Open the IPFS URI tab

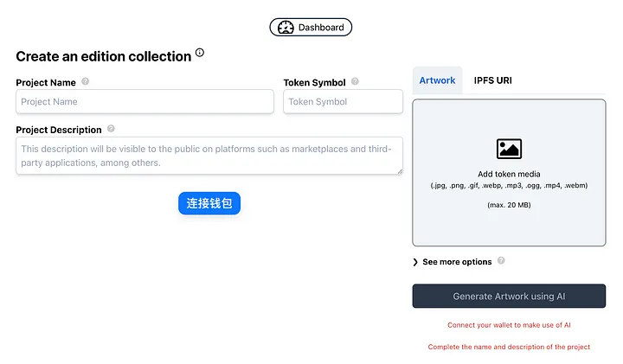[495, 80]
